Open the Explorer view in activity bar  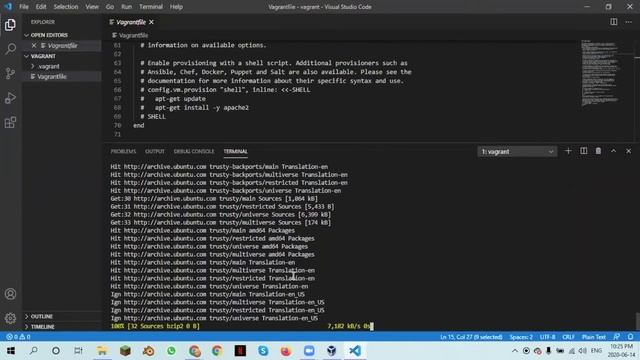(x=10, y=25)
